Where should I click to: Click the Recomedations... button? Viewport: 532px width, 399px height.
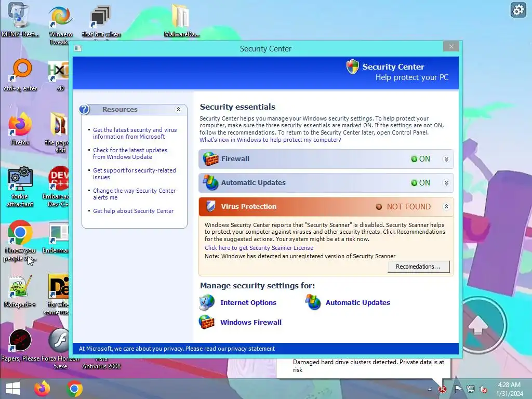418,267
